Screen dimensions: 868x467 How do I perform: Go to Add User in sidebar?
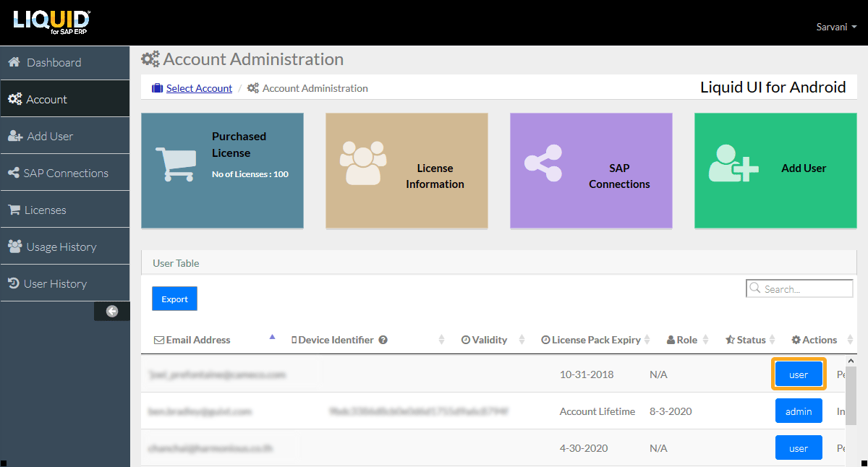(x=65, y=136)
